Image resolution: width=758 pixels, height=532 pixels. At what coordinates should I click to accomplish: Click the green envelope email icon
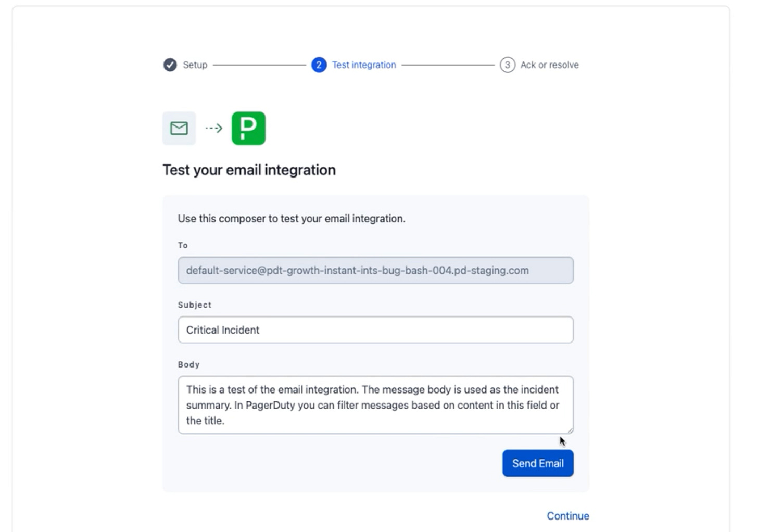point(179,128)
